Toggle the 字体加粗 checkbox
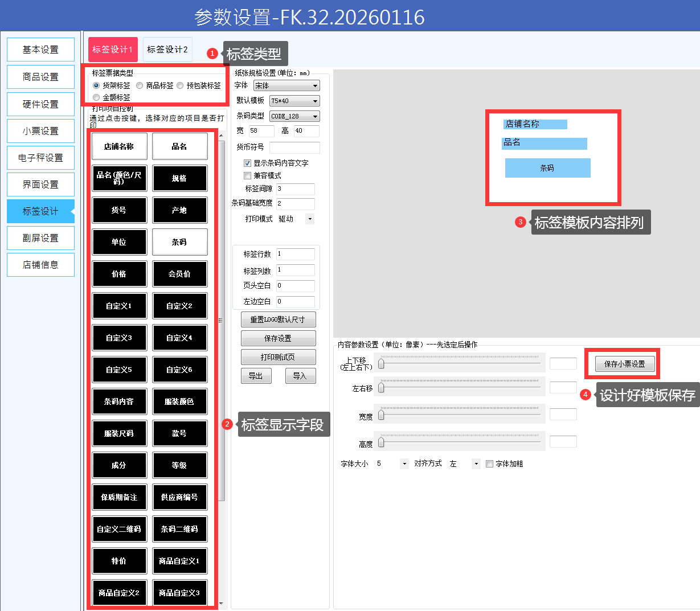This screenshot has height=611, width=700. pos(489,464)
